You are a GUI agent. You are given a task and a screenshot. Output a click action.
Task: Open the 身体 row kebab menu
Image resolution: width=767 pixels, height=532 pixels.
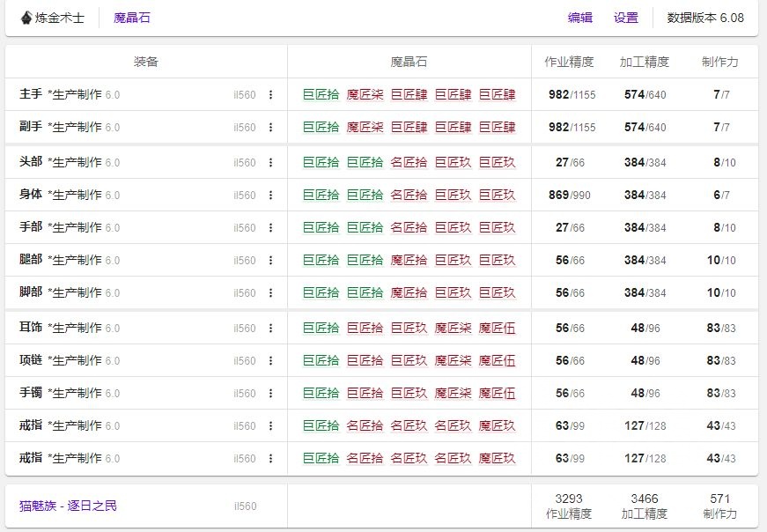(x=270, y=196)
